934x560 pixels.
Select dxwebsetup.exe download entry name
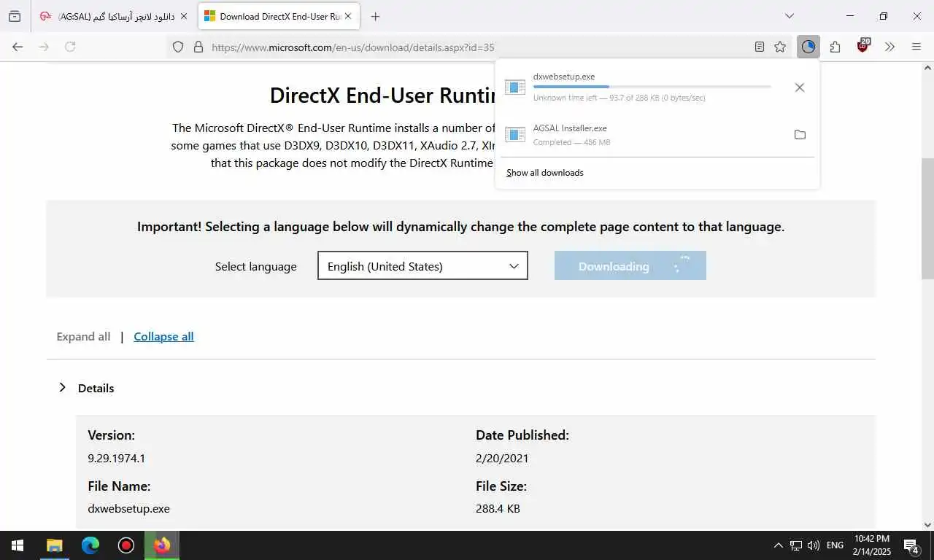point(563,77)
